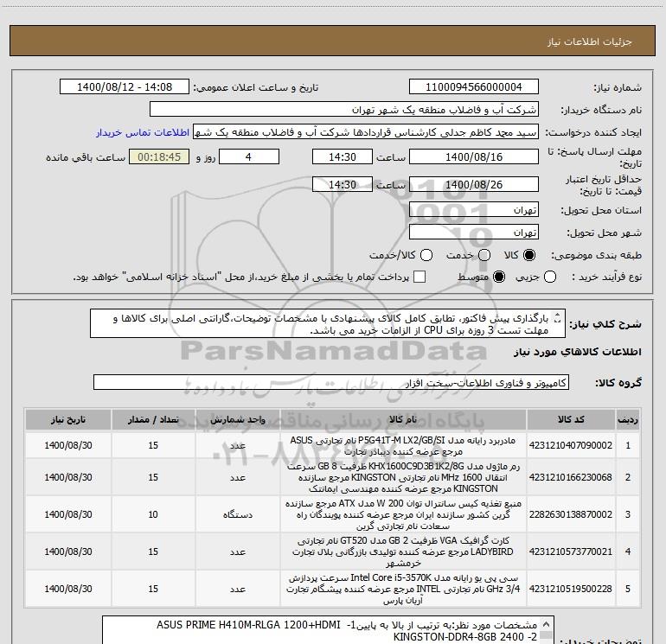Click the scroll-up arrow in buyer notes box
666x644 pixels.
[547, 624]
